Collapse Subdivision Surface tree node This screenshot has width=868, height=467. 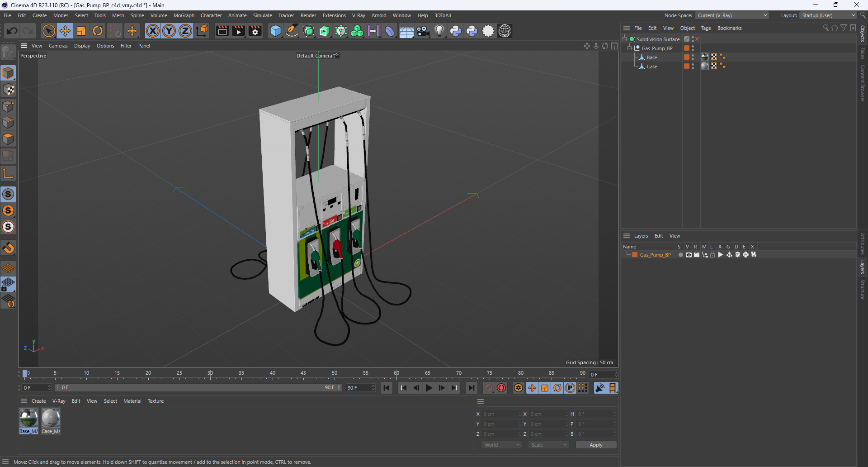(x=625, y=39)
